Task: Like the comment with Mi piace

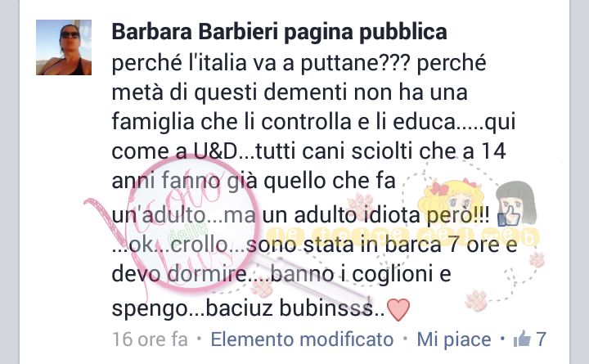Action: [454, 339]
